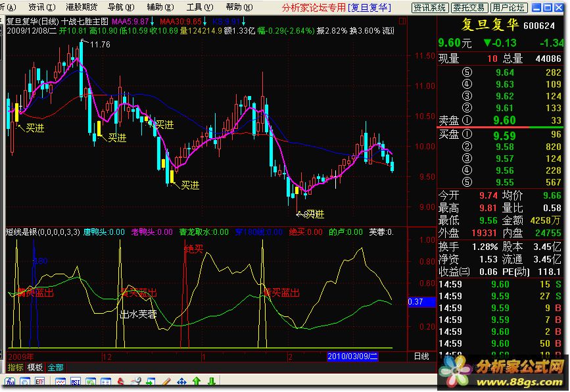Image resolution: width=570 pixels, height=392 pixels.
Task: Open the 导航(N) menu
Action: tap(122, 7)
